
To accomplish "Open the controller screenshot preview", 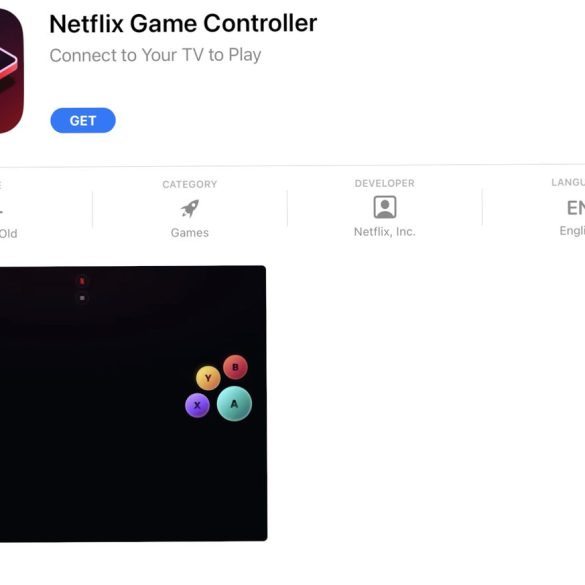I will 133,403.
